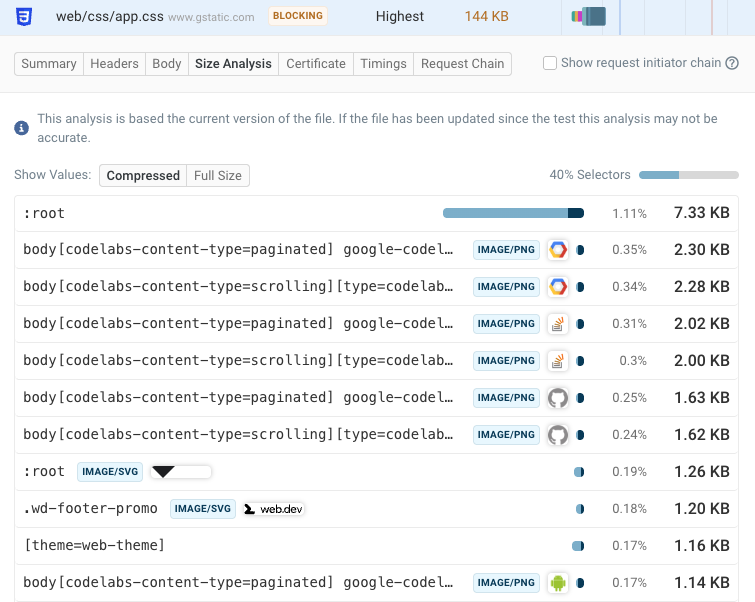
Task: Click web/css/app.css file name
Action: coord(109,16)
